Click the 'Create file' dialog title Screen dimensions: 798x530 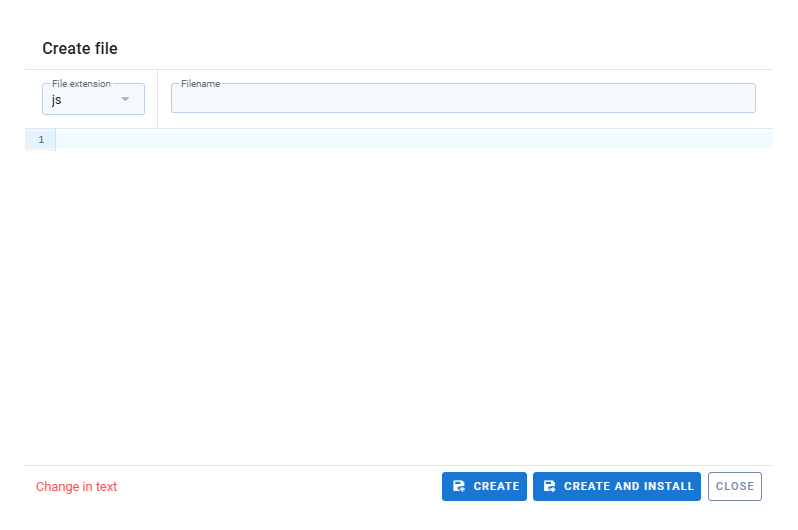[80, 48]
